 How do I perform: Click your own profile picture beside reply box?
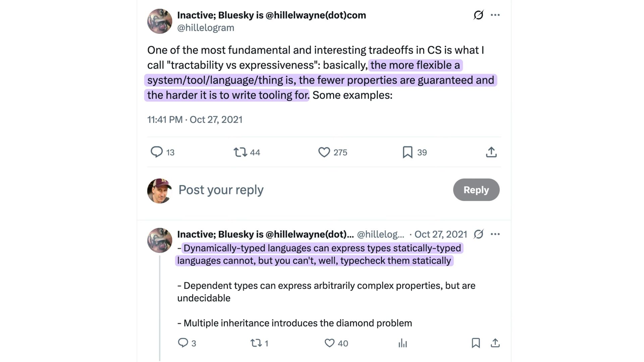tap(160, 191)
